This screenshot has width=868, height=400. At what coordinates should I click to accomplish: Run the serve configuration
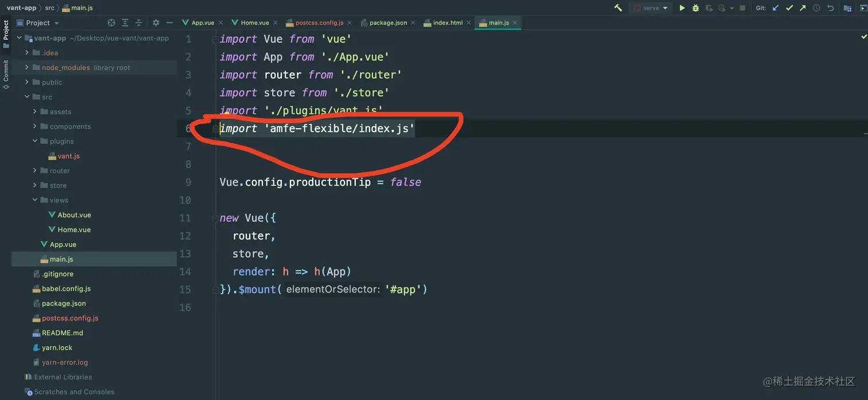(682, 8)
